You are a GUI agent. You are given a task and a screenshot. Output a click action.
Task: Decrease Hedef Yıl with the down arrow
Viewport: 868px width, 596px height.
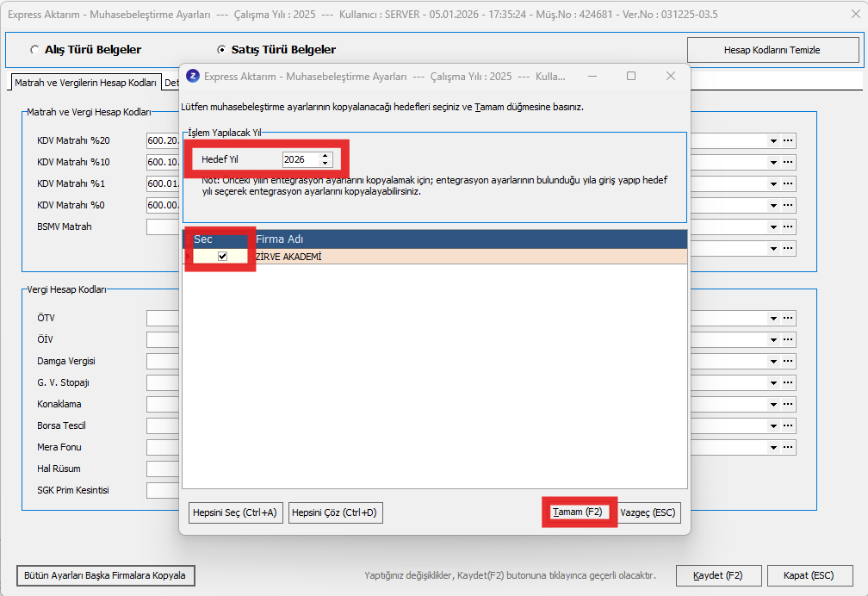point(325,164)
